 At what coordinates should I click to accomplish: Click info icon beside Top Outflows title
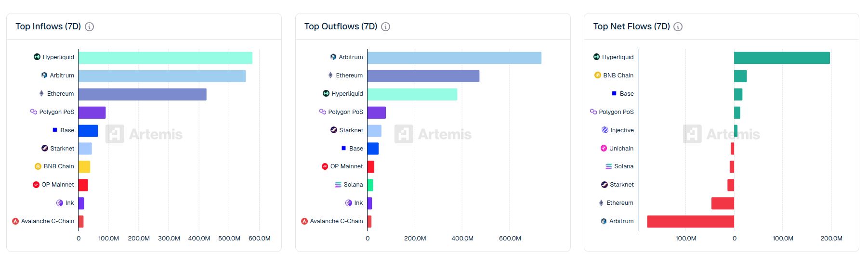pyautogui.click(x=385, y=27)
